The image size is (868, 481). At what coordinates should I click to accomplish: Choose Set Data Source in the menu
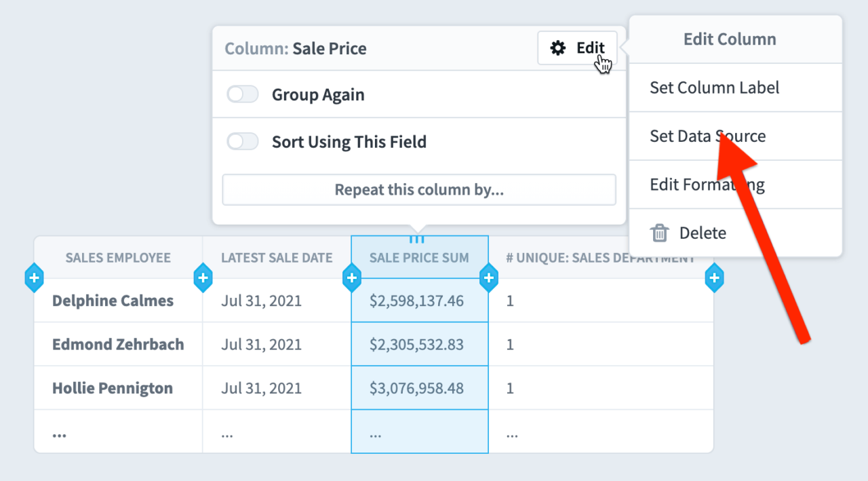tap(707, 136)
